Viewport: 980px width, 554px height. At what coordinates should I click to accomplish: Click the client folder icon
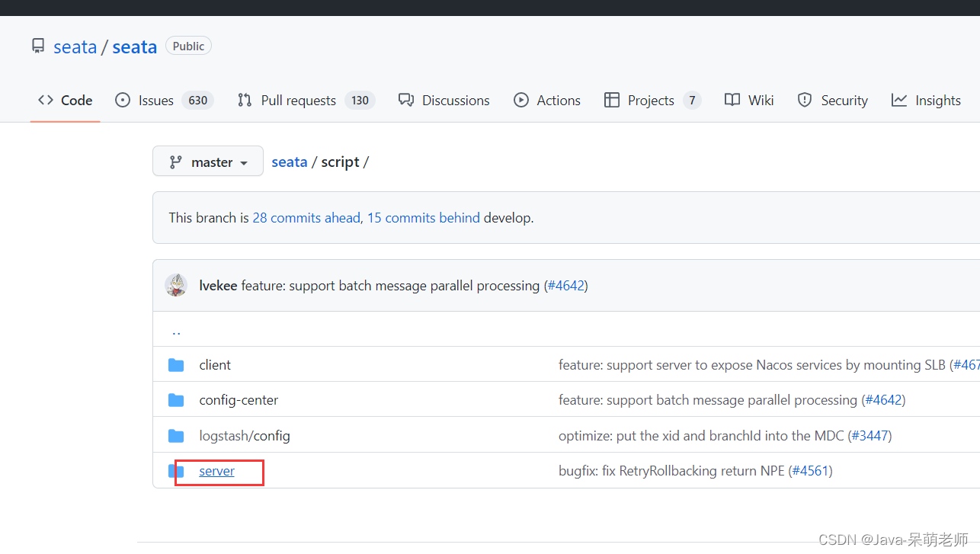coord(176,364)
